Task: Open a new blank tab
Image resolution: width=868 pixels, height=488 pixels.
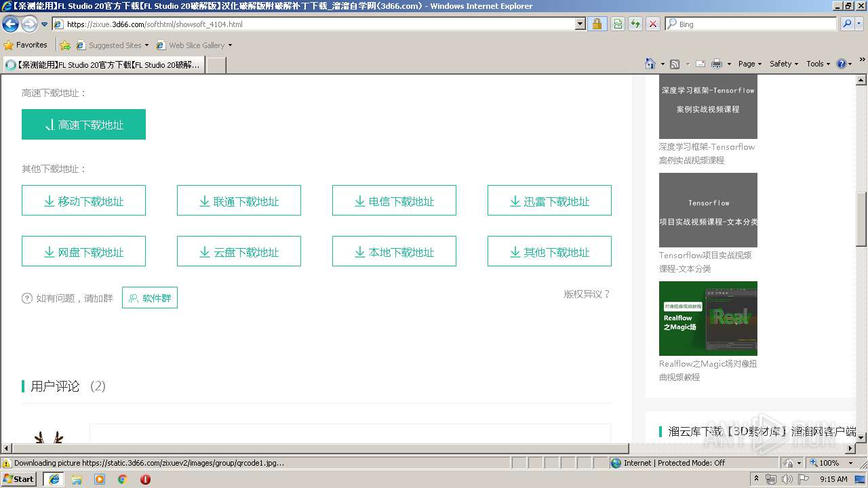Action: (x=216, y=65)
